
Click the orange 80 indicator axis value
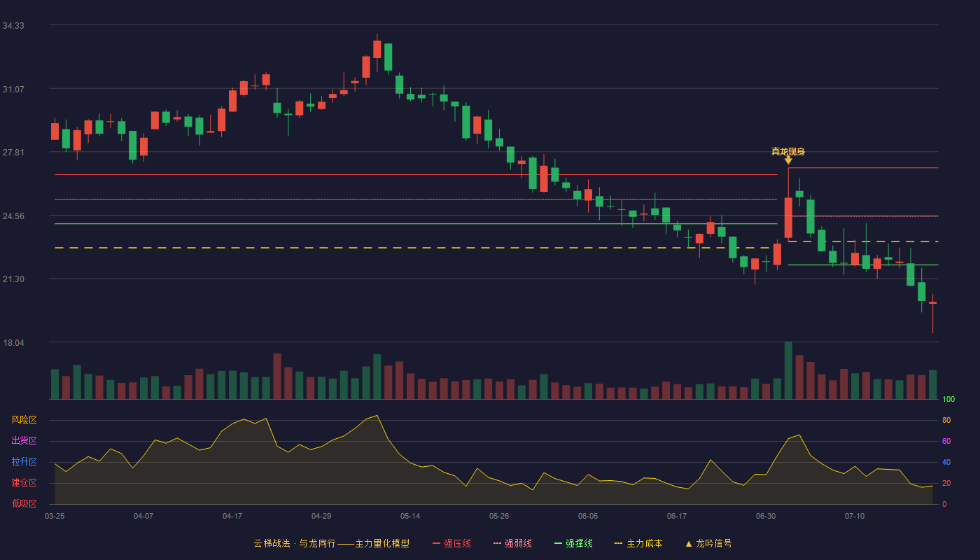(x=946, y=420)
